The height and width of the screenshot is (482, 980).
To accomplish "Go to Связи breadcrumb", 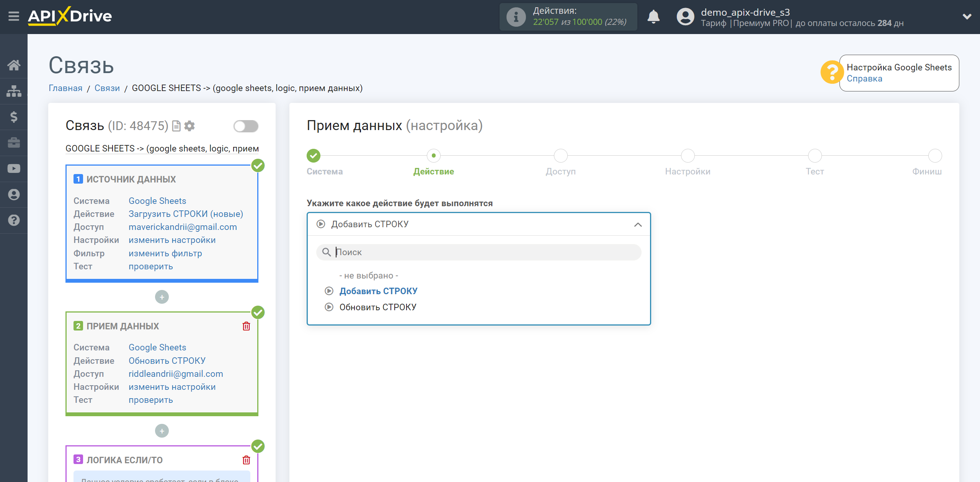I will coord(107,88).
